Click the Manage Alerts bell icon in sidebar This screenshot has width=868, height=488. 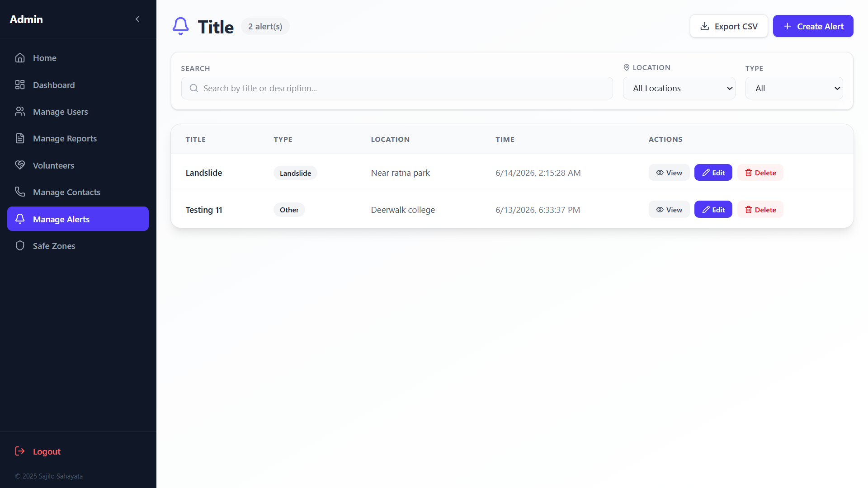20,219
